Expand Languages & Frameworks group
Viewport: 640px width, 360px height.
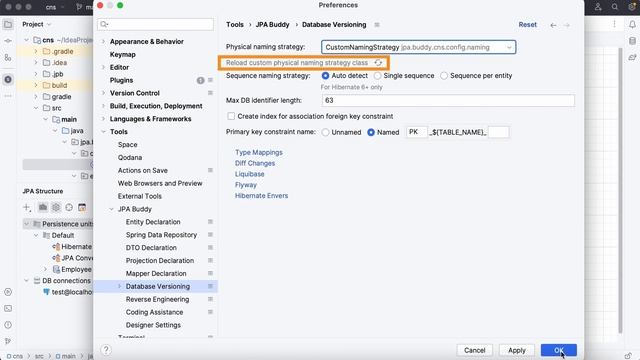[x=104, y=119]
